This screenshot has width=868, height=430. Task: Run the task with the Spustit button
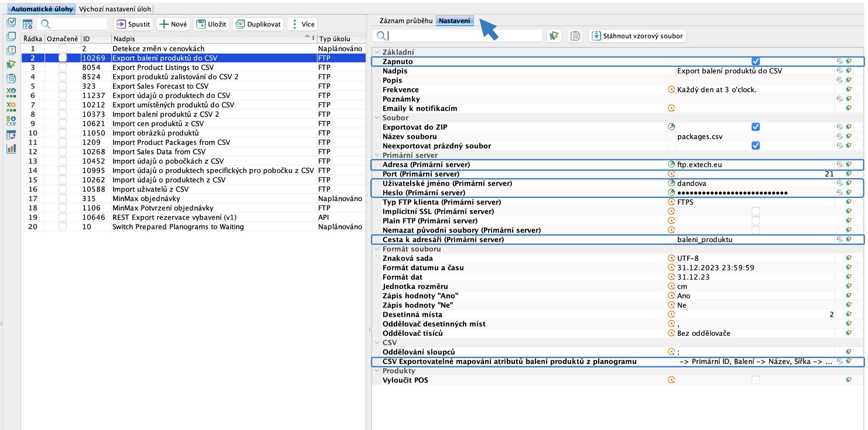[133, 24]
